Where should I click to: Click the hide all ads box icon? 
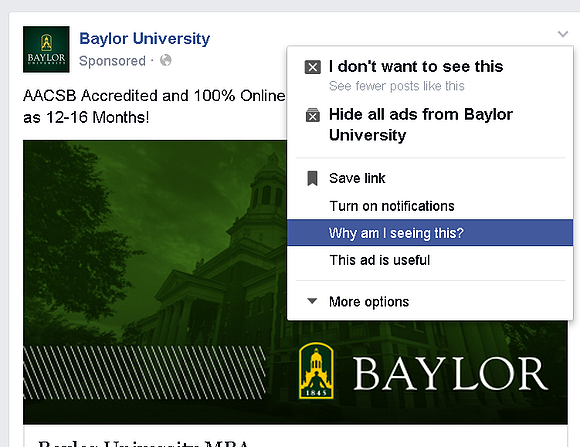313,115
